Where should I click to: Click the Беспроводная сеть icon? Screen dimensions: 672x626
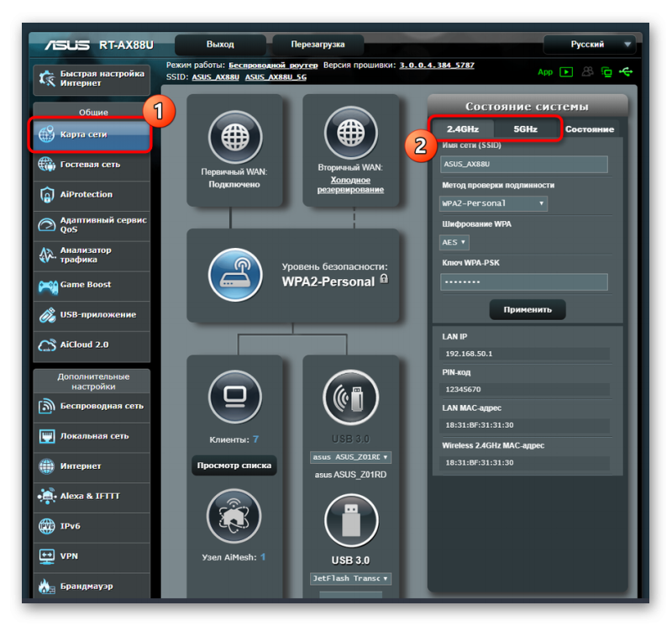click(47, 406)
